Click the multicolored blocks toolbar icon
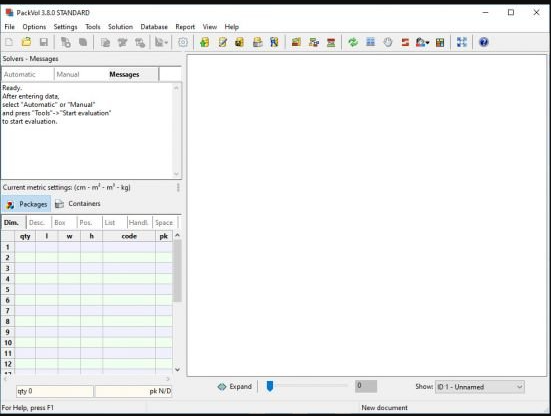The height and width of the screenshot is (416, 551). click(x=440, y=42)
